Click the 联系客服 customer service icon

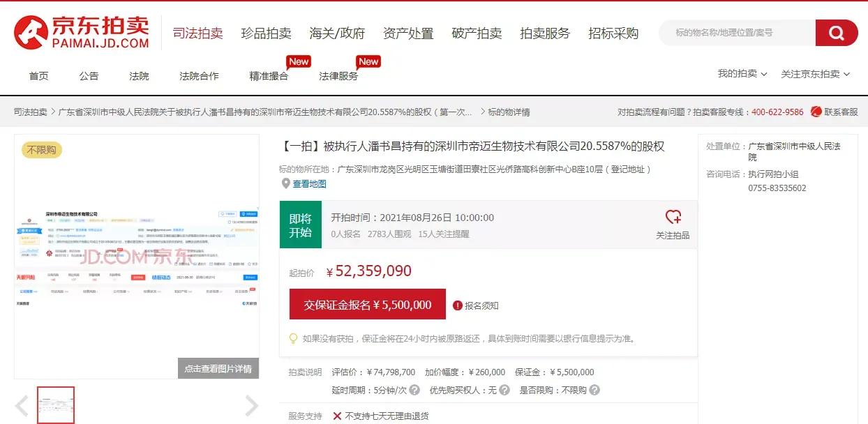tap(814, 112)
